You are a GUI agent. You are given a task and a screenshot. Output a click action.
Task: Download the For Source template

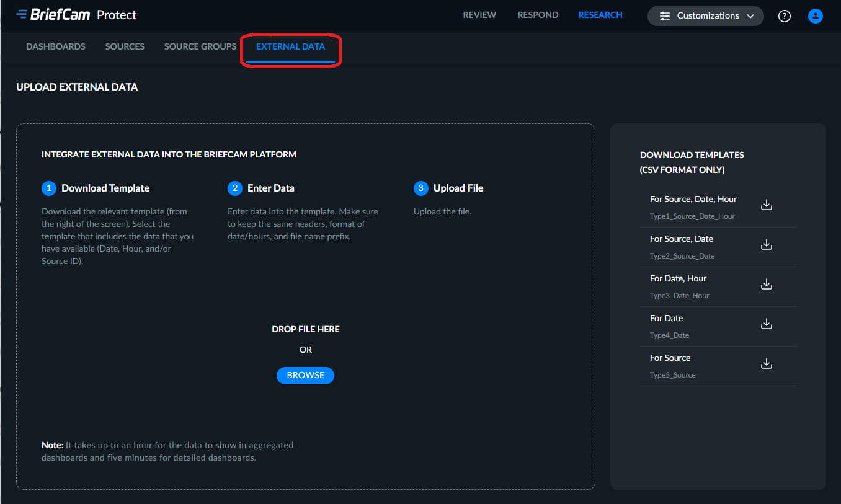click(x=767, y=364)
